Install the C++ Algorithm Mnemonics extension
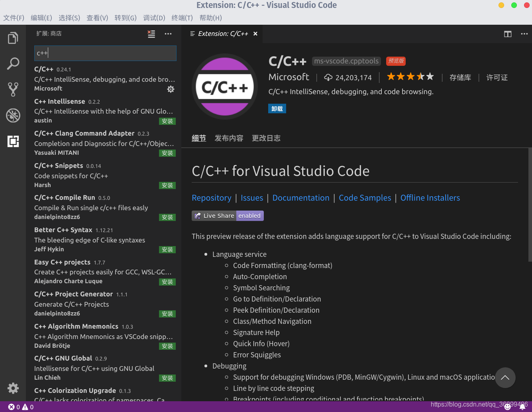Screen dimensions: 532x412 [167, 346]
